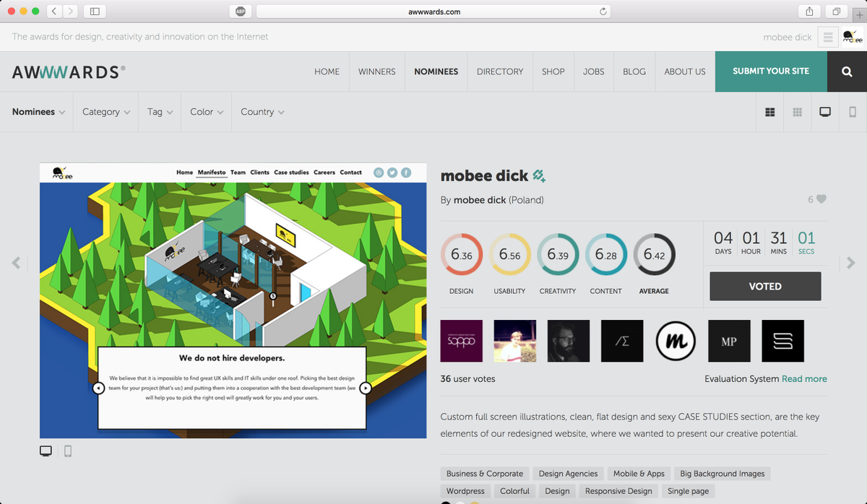Open the circular m logo voter avatar

(676, 341)
